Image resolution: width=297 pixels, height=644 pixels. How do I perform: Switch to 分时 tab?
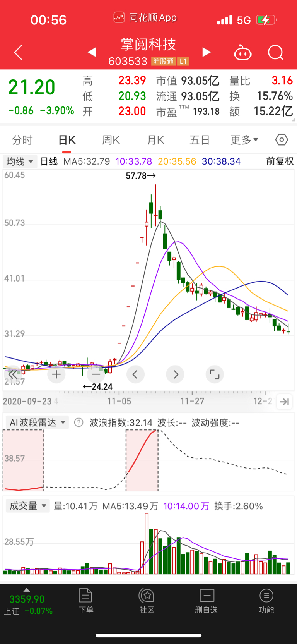[x=22, y=140]
